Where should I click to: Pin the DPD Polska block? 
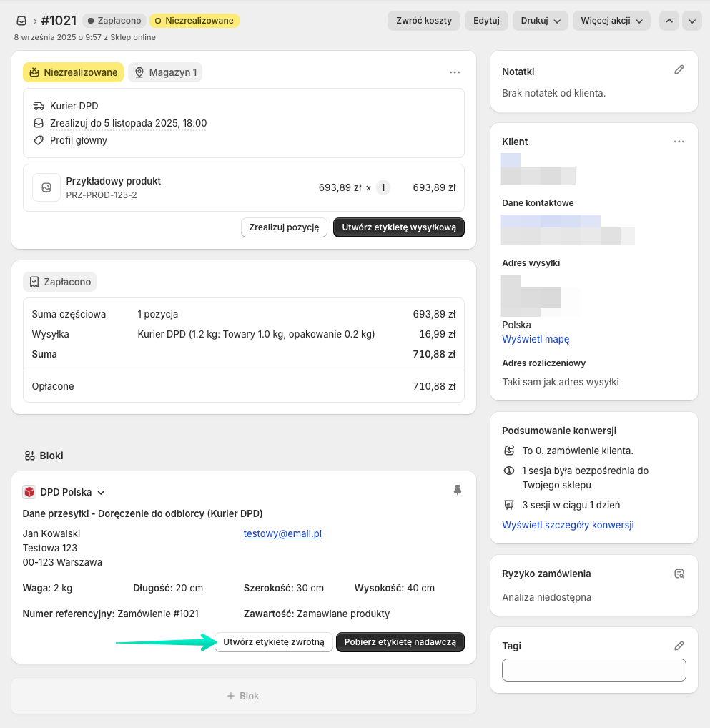click(x=458, y=490)
